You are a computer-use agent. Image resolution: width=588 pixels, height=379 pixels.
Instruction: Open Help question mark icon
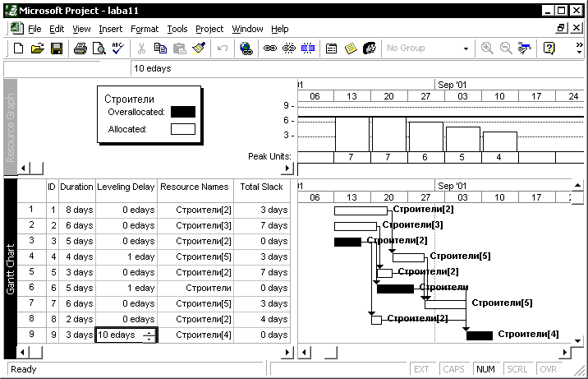(x=549, y=49)
